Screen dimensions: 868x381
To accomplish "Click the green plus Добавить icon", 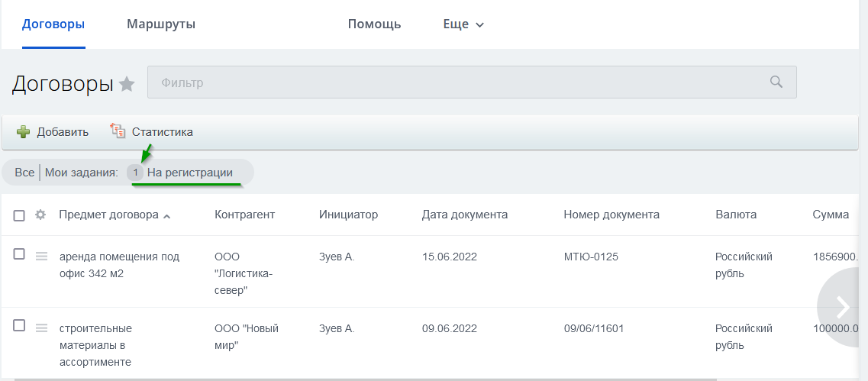I will point(24,132).
